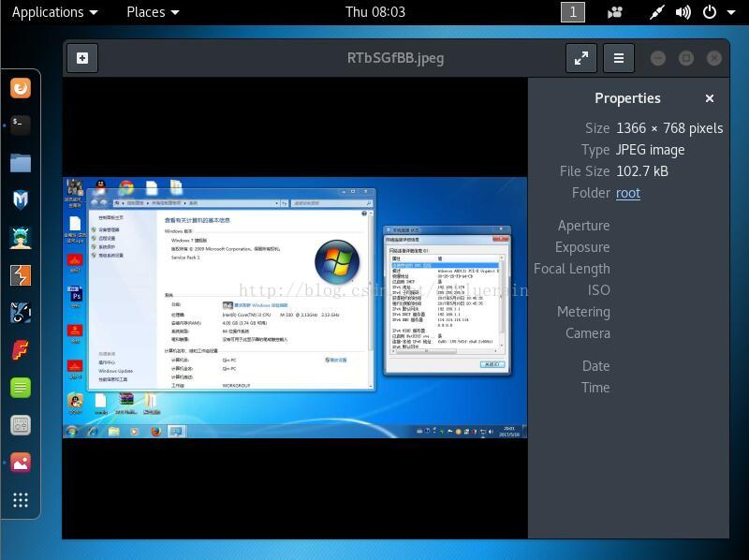Launch Armitage from the dock
749x560 pixels.
click(x=21, y=238)
